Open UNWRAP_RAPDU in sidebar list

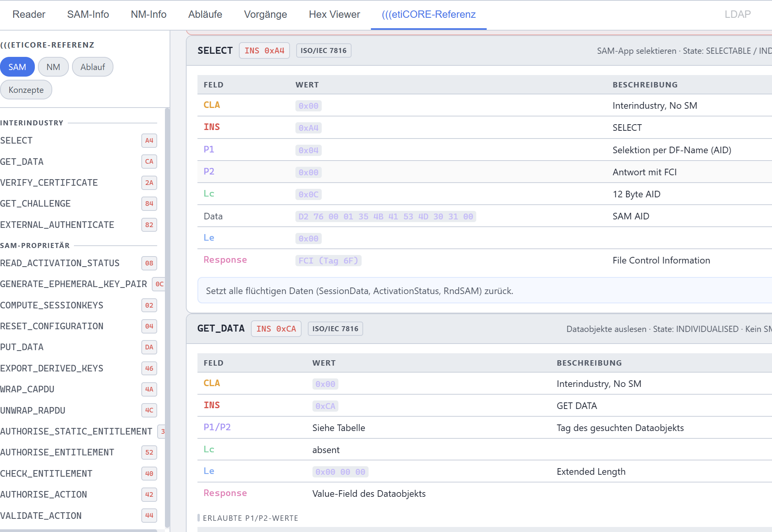click(79, 410)
